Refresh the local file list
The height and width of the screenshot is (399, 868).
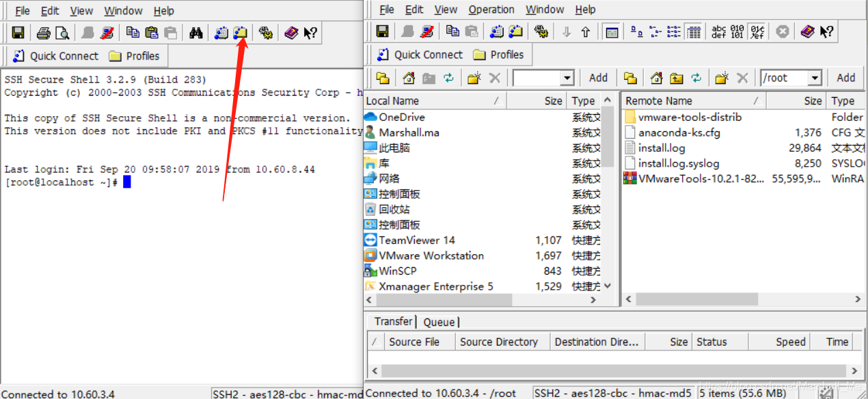tap(448, 78)
